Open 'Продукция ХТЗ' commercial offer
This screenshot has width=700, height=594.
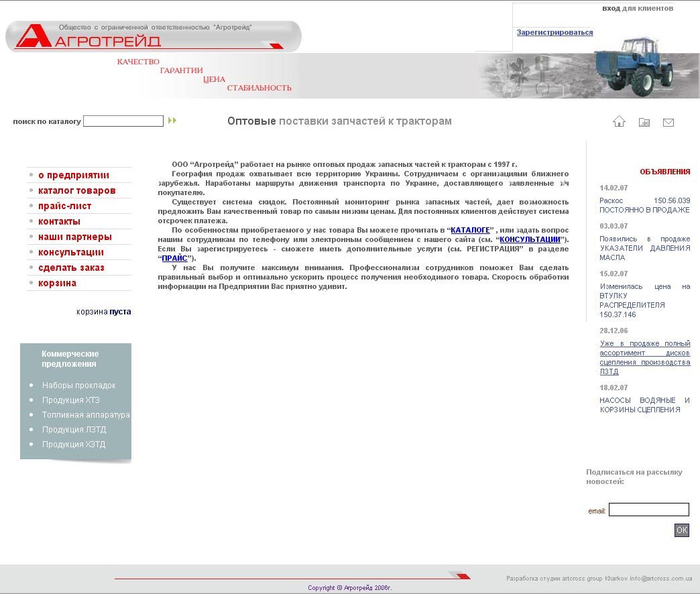click(71, 400)
